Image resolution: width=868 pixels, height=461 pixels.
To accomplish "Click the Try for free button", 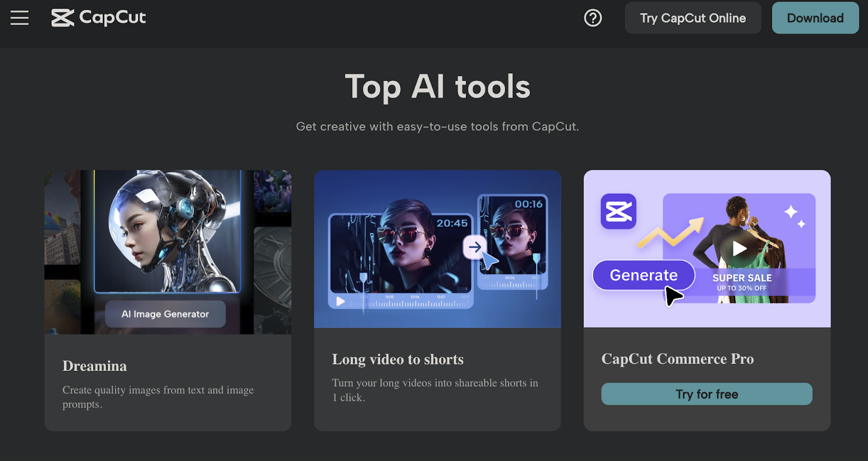I will tap(707, 394).
